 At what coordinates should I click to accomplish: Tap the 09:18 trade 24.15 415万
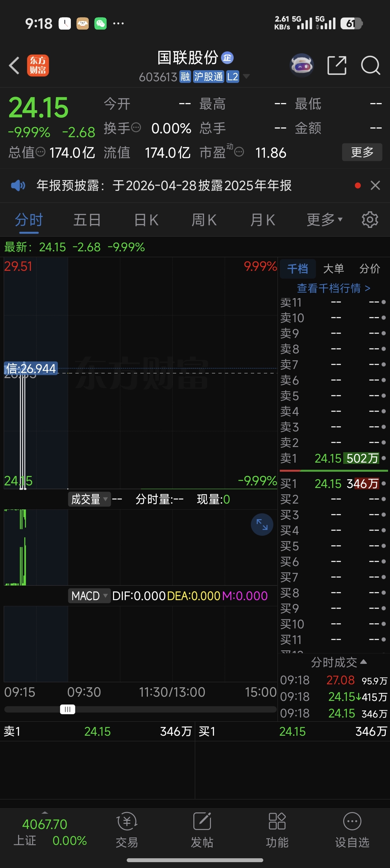(333, 696)
